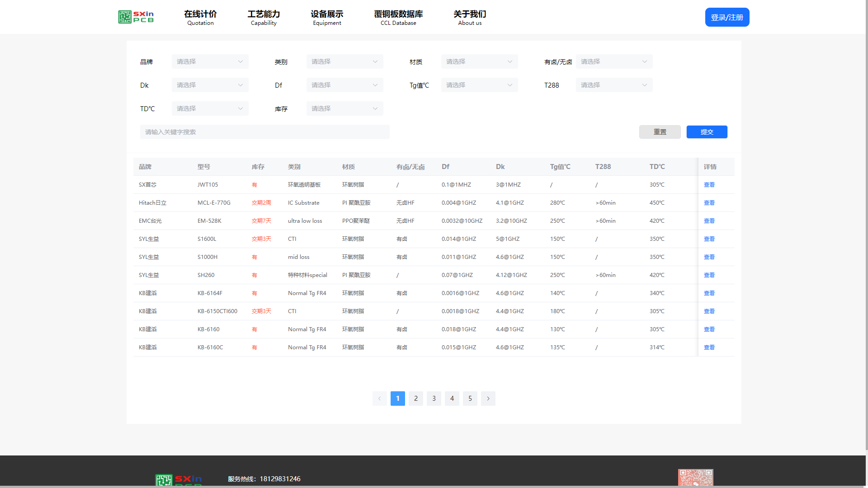Expand the 品牌 brand dropdown
The height and width of the screenshot is (488, 868).
pos(210,61)
